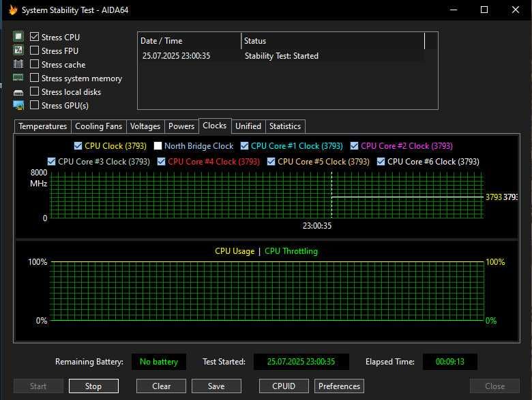Toggle CPU Core #3 Clock checkbox

pyautogui.click(x=51, y=161)
